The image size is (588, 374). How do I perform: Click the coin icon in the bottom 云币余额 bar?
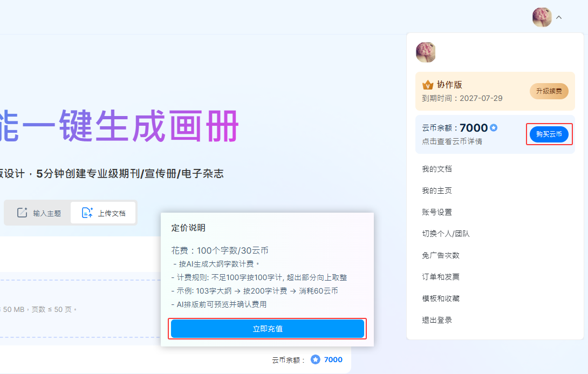click(x=316, y=359)
